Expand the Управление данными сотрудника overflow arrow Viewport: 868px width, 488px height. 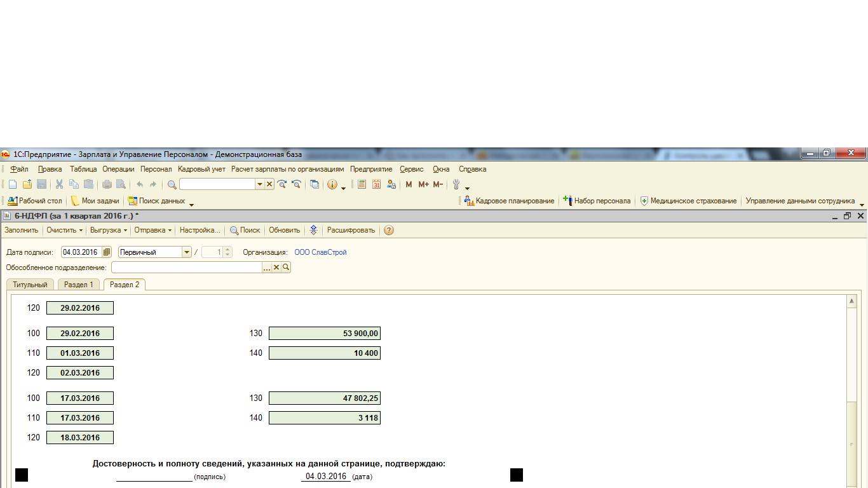pyautogui.click(x=862, y=205)
